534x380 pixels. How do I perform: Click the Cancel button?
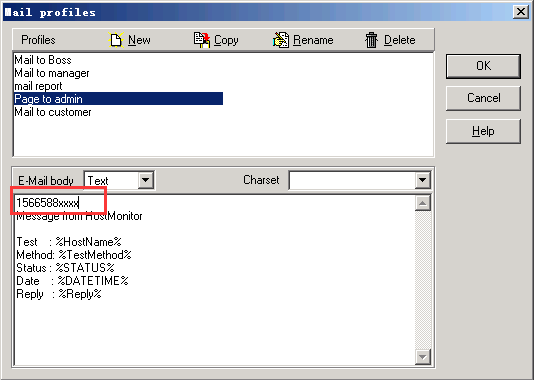tap(483, 98)
